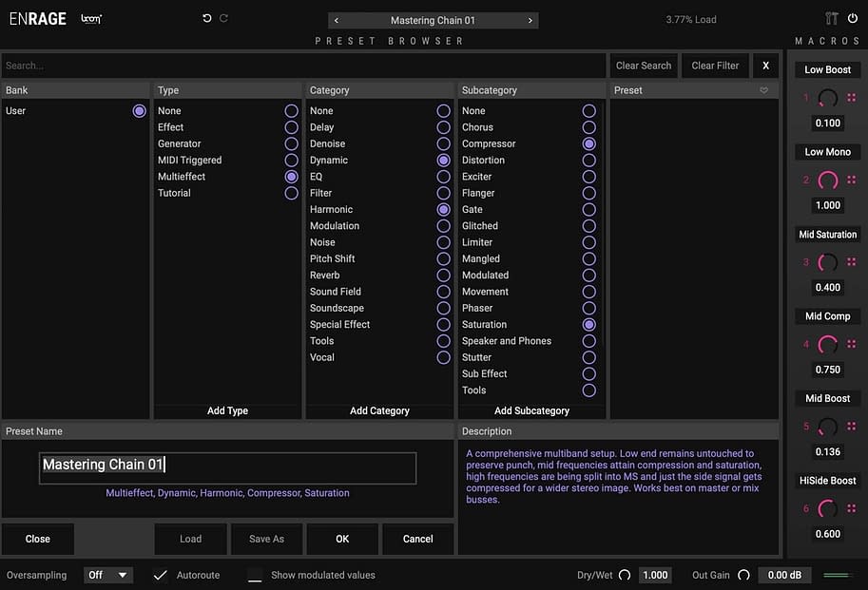This screenshot has height=590, width=868.
Task: Click the grid icon beside Low Boost knob
Action: click(852, 98)
